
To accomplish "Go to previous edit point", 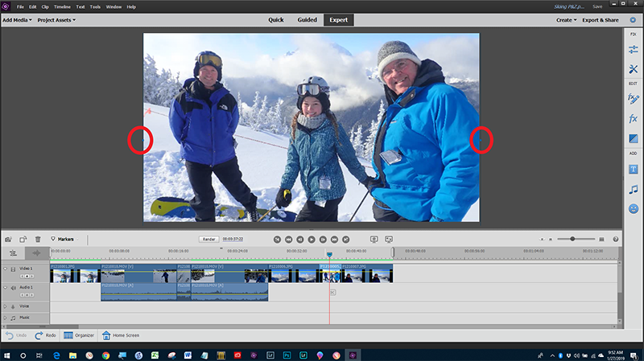I will click(x=277, y=239).
